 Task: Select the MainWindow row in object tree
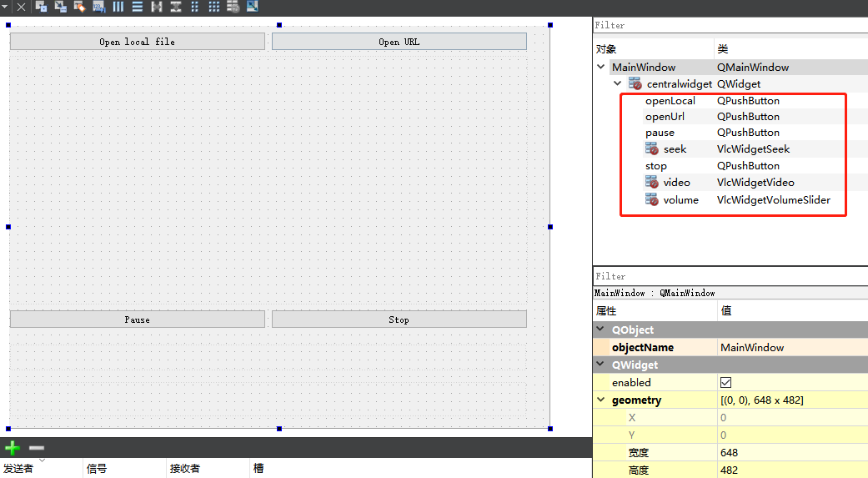pos(739,67)
